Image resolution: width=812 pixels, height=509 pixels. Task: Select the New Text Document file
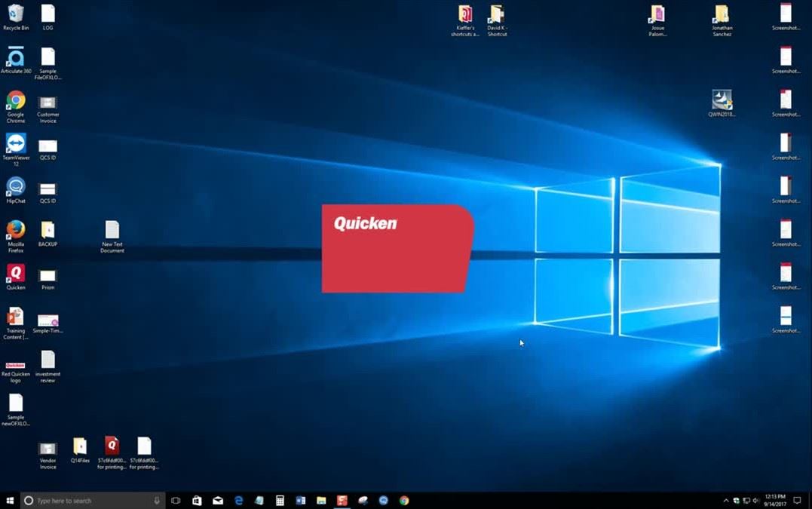pyautogui.click(x=112, y=230)
